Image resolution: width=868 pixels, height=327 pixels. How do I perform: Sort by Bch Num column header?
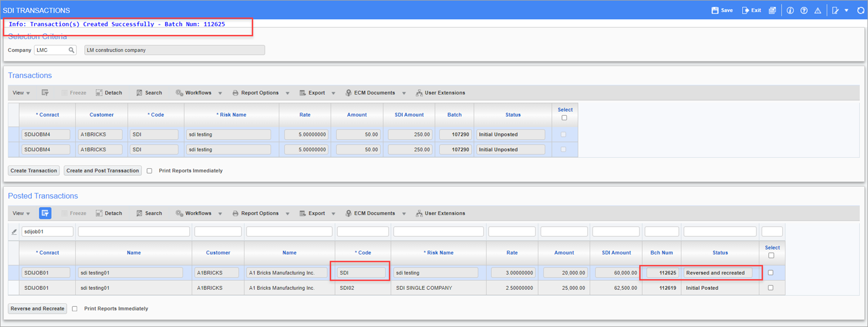[x=661, y=253]
